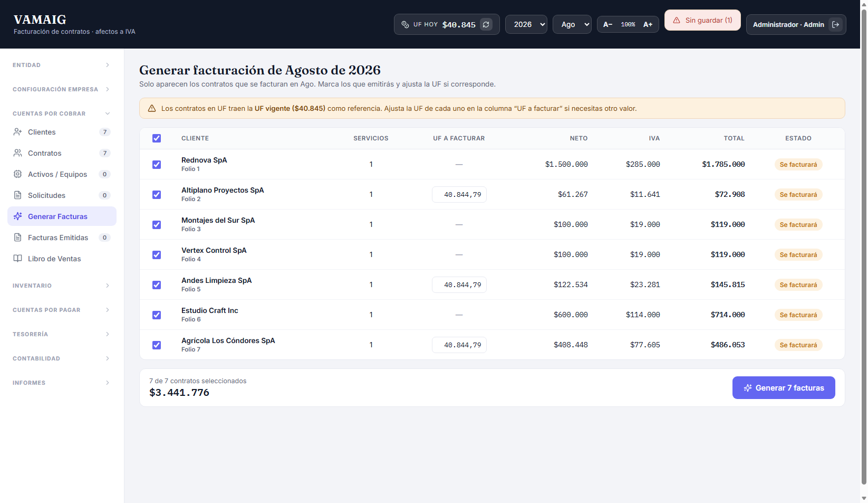Click the Contratos users icon
The image size is (868, 503).
17,153
